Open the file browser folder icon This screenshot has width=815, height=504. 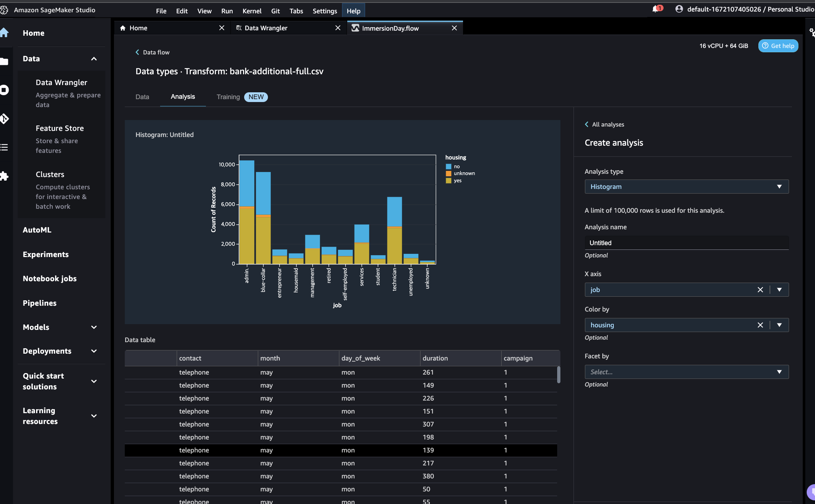tap(4, 61)
